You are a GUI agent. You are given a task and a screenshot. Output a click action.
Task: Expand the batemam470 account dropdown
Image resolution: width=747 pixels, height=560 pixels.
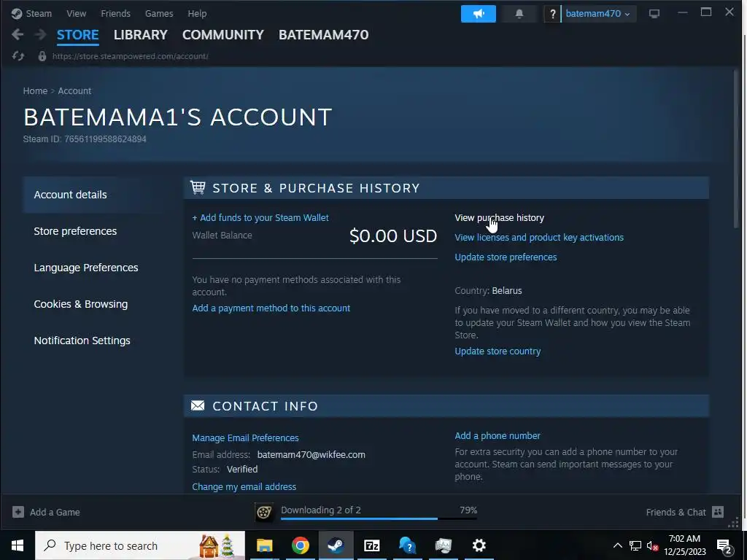(x=598, y=14)
